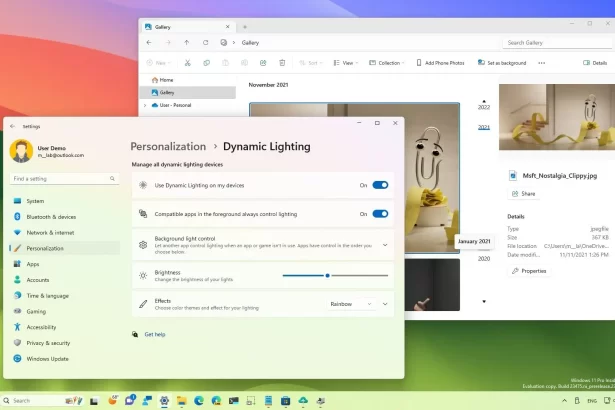Click the Share button in details pane
The width and height of the screenshot is (615, 410).
click(x=523, y=193)
